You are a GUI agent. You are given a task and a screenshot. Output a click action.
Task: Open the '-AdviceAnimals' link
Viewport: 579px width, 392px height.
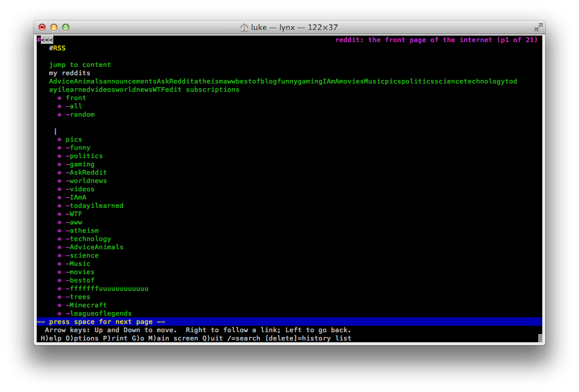pos(94,248)
